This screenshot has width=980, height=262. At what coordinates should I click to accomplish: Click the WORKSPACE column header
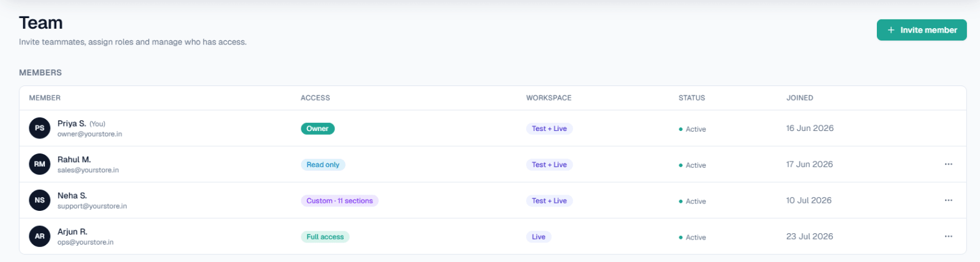click(x=549, y=98)
